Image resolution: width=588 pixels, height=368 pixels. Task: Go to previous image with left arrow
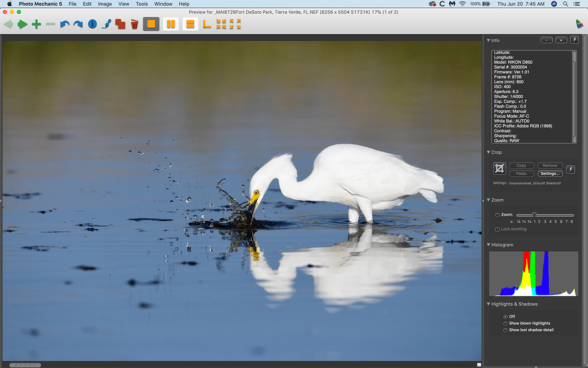(x=8, y=24)
